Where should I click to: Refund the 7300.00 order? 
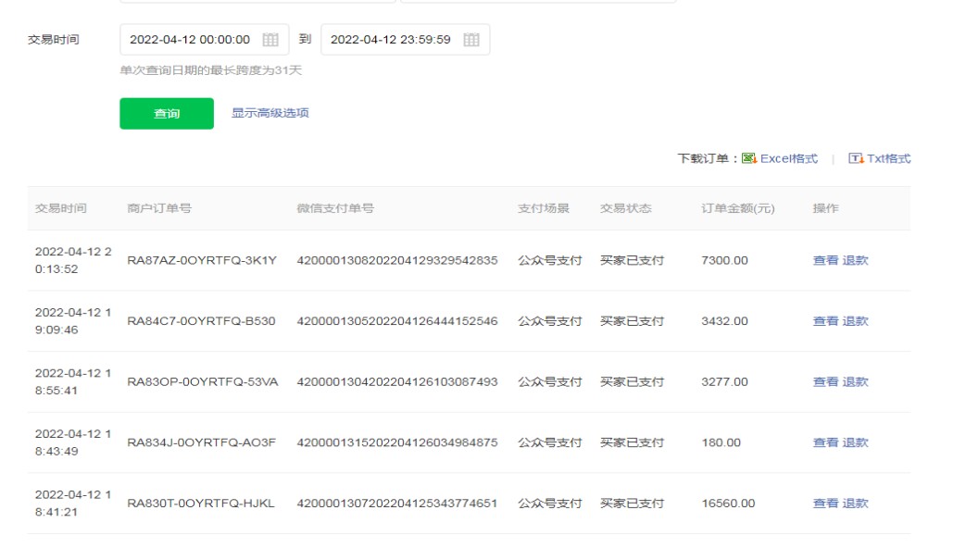856,260
